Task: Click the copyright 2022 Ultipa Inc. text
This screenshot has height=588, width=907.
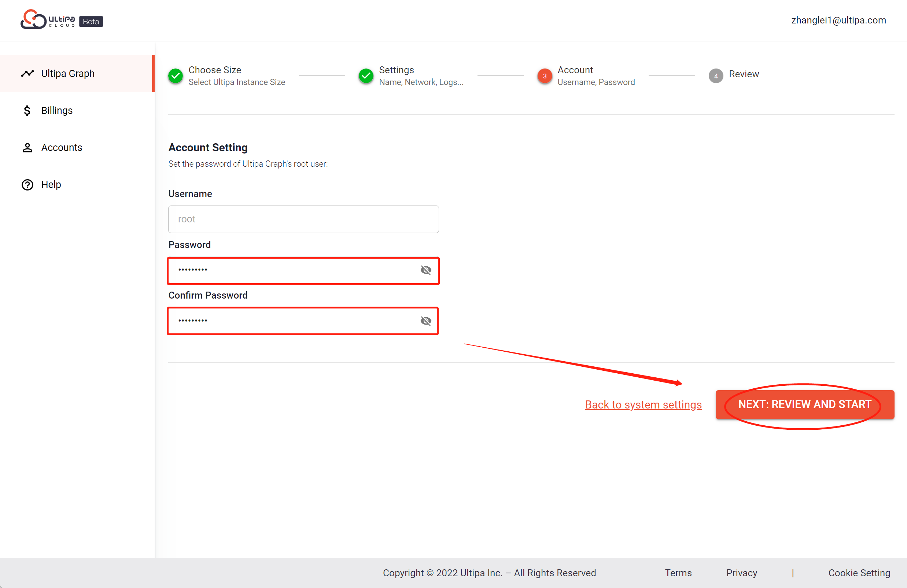Action: (x=489, y=573)
